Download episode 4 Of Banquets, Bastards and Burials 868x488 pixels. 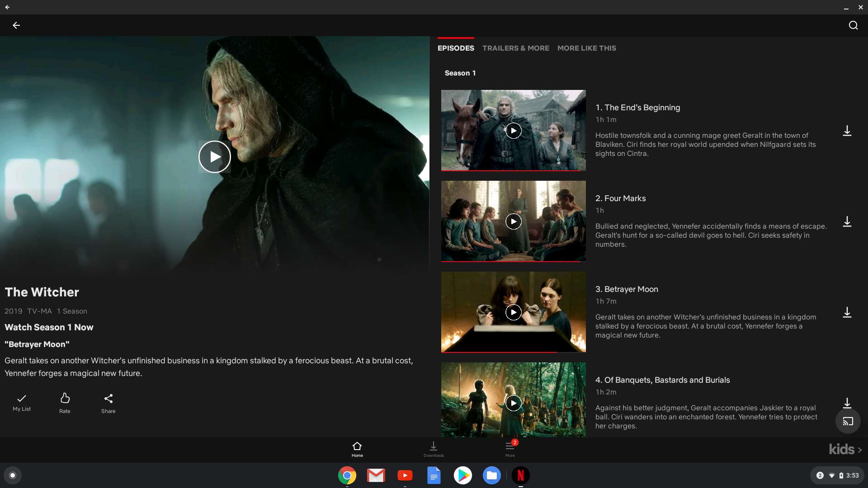[x=847, y=403]
